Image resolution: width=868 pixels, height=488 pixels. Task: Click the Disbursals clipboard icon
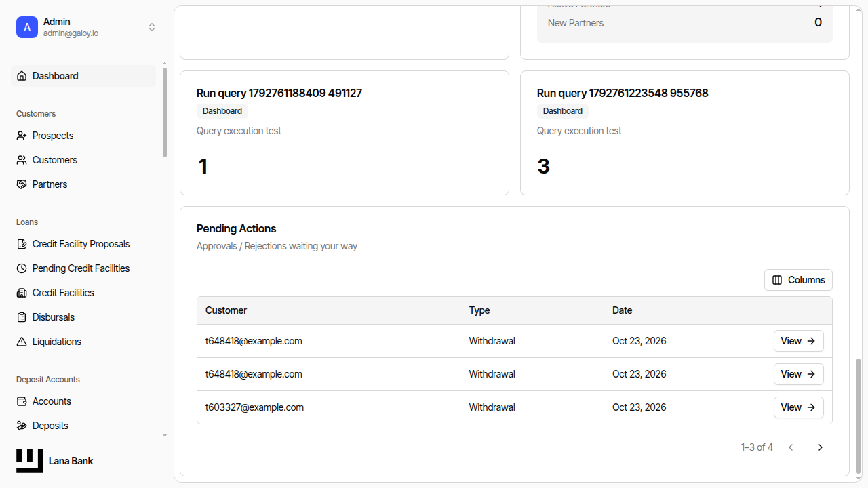pyautogui.click(x=22, y=317)
